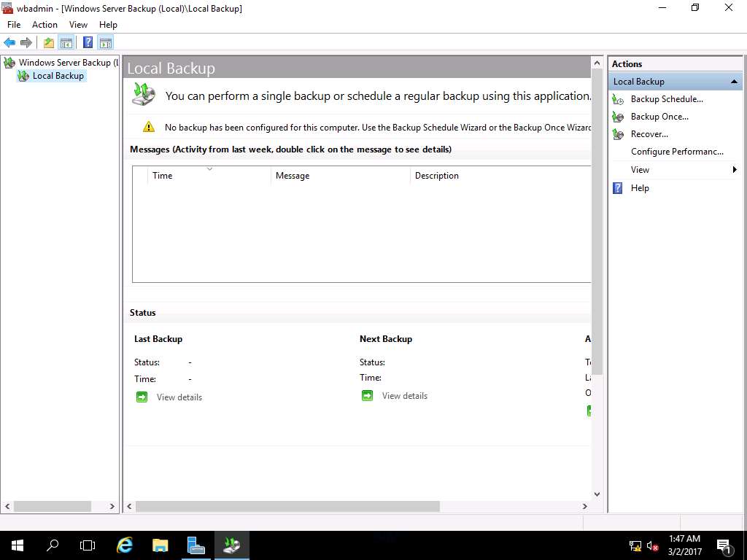Click the Help question mark icon in Actions
747x560 pixels.
(617, 188)
